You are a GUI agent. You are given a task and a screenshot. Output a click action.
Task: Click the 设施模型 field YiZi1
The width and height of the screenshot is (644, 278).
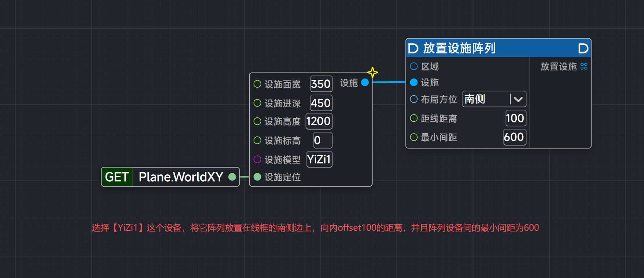click(x=319, y=159)
